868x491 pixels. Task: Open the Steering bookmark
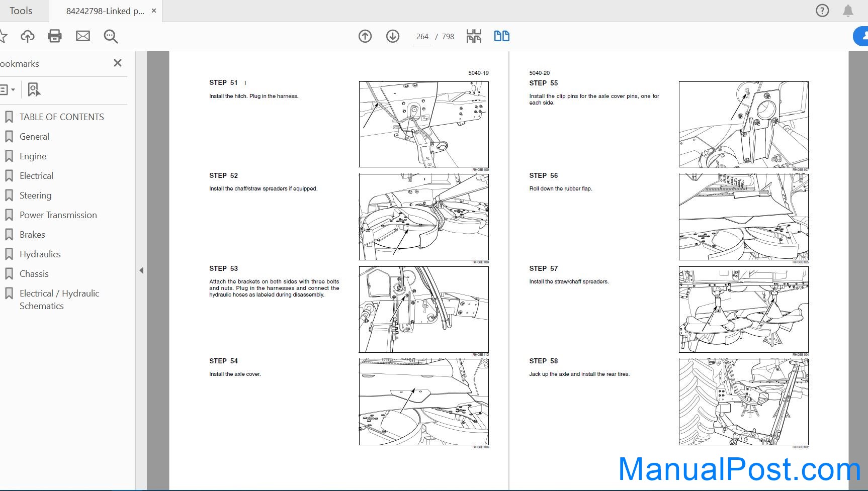point(35,195)
